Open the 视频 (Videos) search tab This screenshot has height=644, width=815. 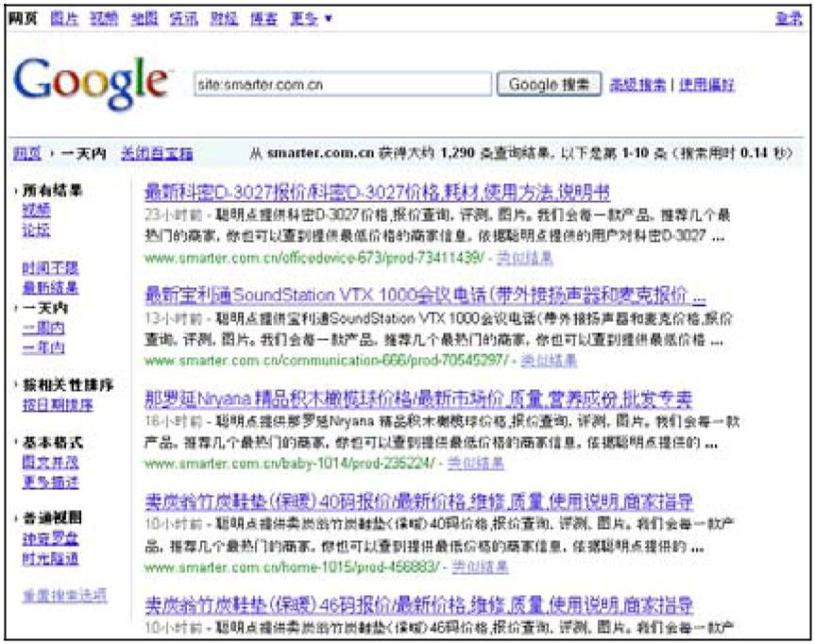tap(104, 19)
